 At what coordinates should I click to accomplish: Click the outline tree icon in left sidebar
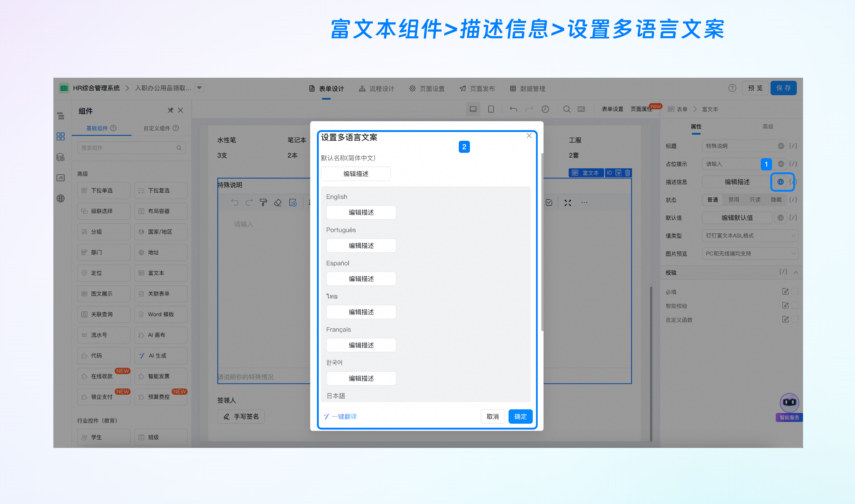(61, 116)
